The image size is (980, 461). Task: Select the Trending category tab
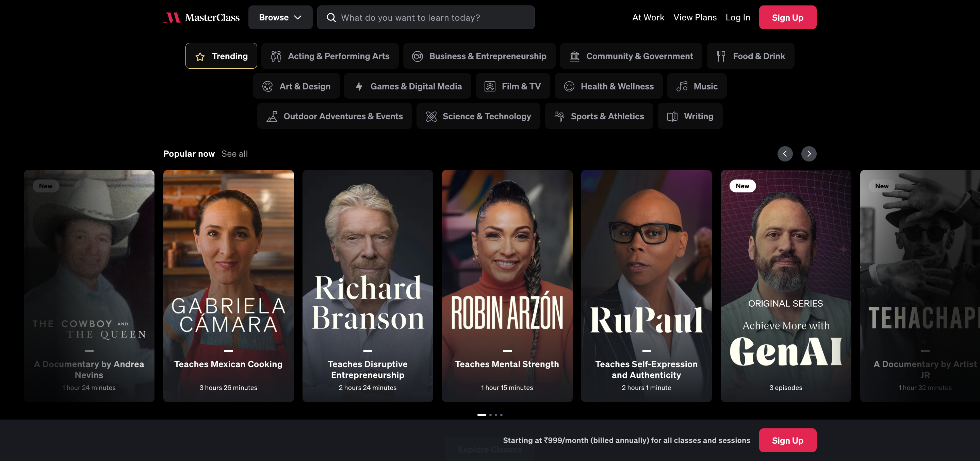[221, 56]
